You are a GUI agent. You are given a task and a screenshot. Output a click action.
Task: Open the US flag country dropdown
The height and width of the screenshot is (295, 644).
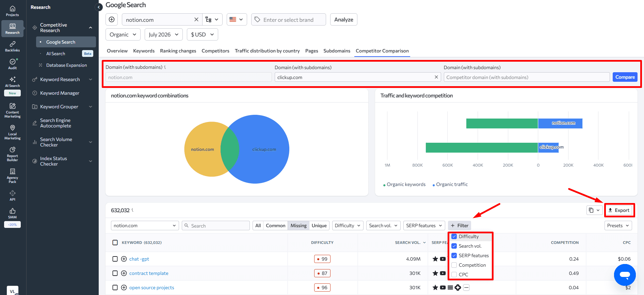[x=237, y=19]
